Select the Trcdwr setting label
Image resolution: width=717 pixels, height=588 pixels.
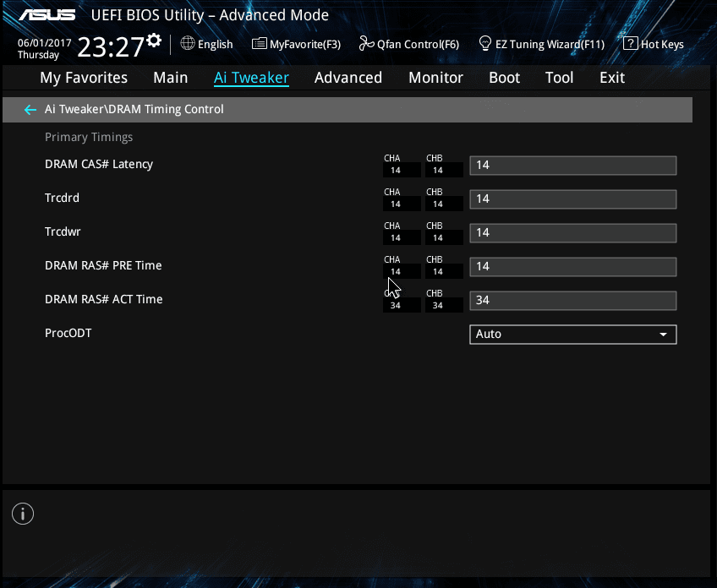(x=63, y=231)
